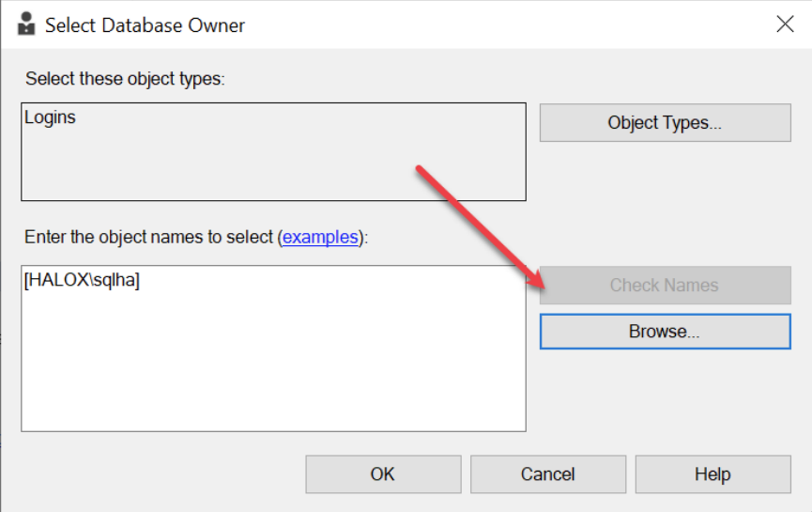Click the Select Database Owner title text

click(145, 25)
